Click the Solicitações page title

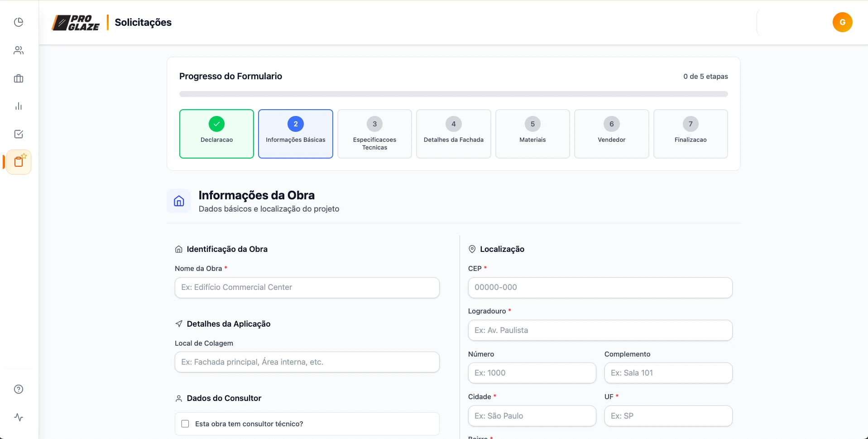(143, 23)
